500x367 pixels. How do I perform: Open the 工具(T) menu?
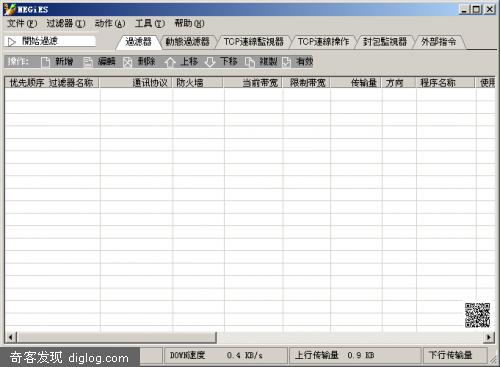click(150, 24)
